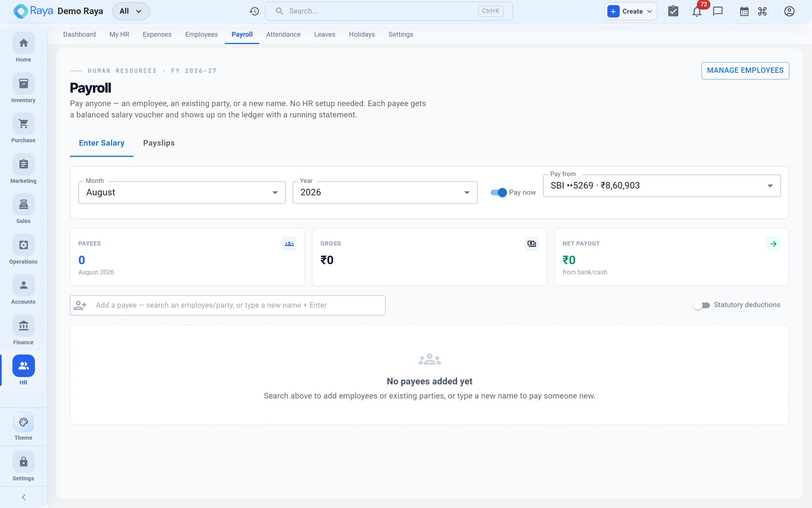Click the Net Payout arrow icon

773,244
